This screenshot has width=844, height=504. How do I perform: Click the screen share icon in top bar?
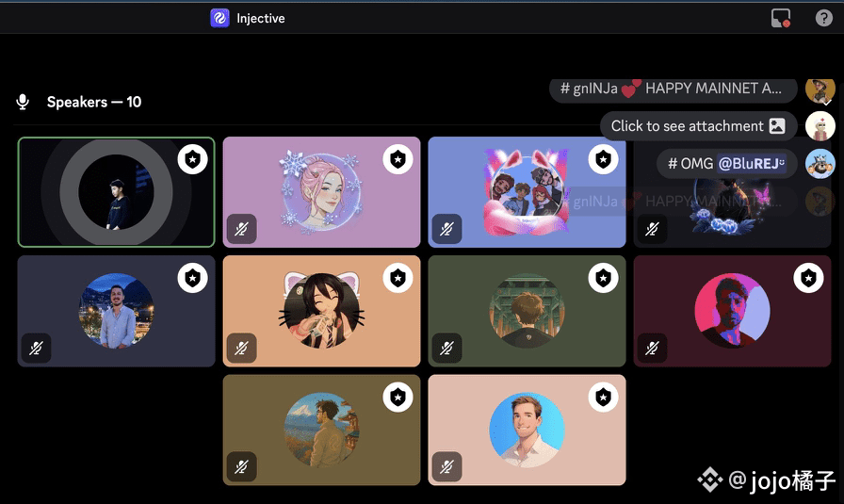[781, 18]
